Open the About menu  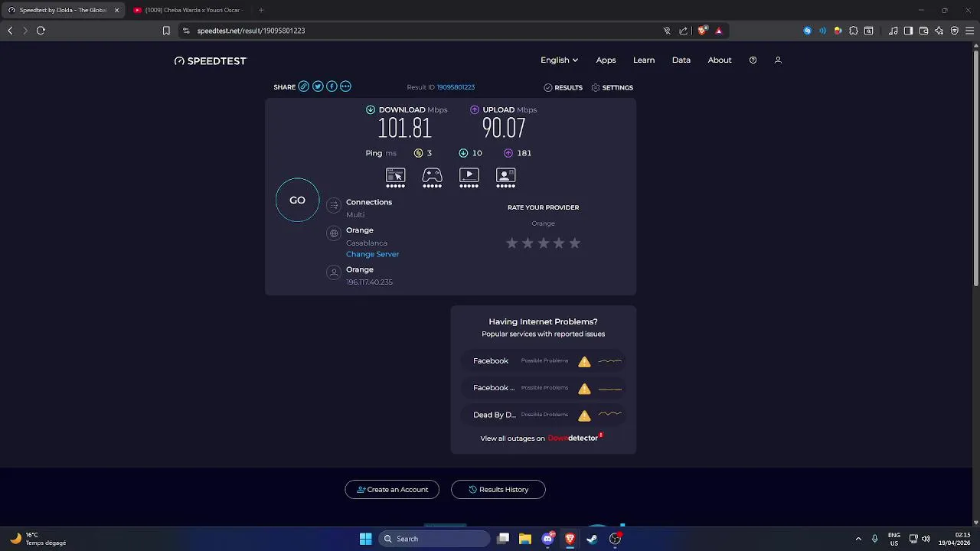[720, 60]
